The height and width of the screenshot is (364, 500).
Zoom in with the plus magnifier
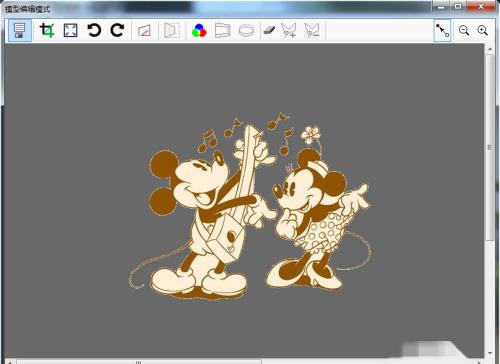(482, 31)
